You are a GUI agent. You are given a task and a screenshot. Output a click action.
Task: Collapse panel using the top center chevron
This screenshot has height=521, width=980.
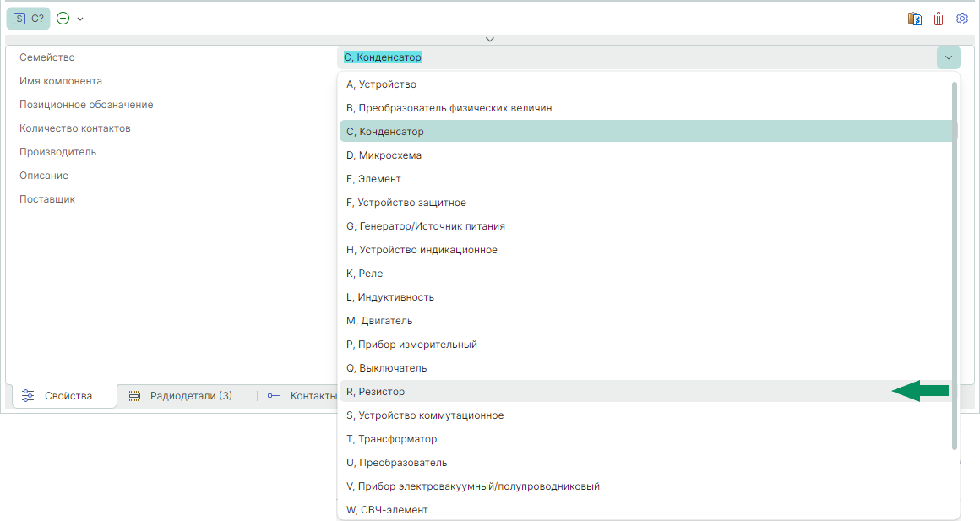(490, 39)
